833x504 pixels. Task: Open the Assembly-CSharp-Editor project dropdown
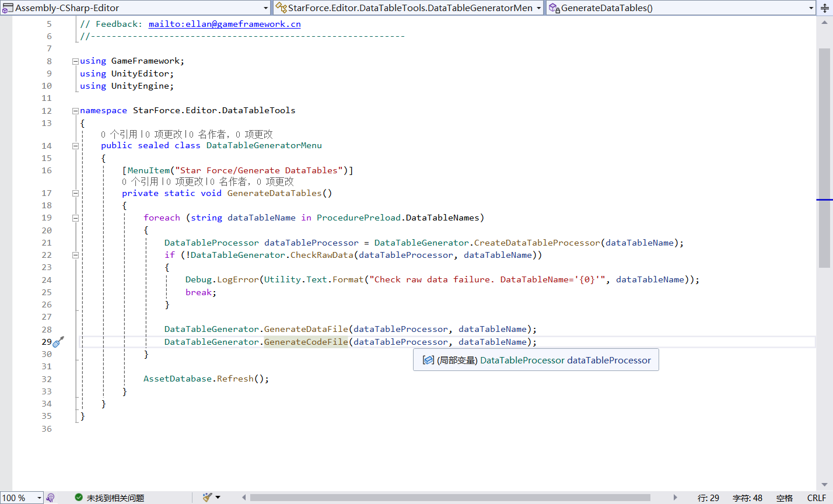coord(265,8)
